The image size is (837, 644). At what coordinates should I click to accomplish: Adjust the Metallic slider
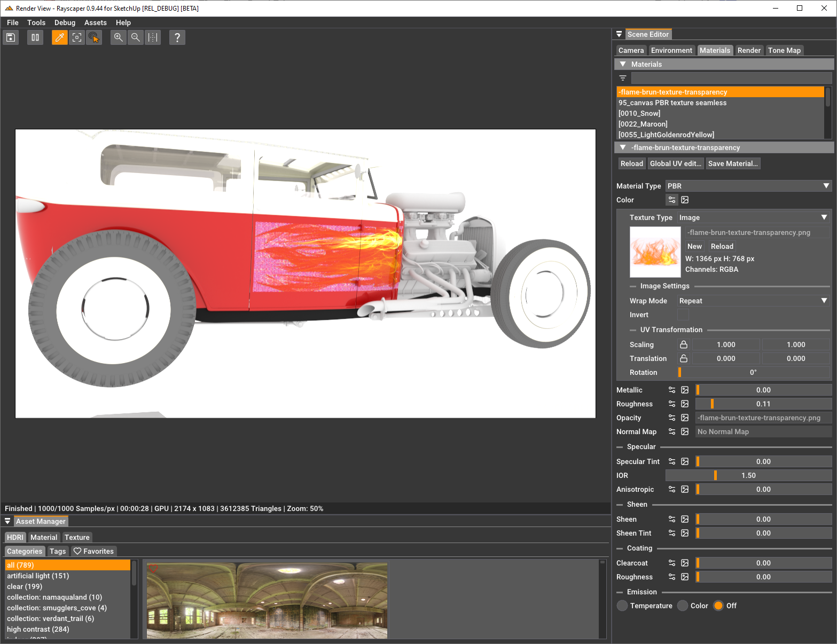(x=763, y=390)
